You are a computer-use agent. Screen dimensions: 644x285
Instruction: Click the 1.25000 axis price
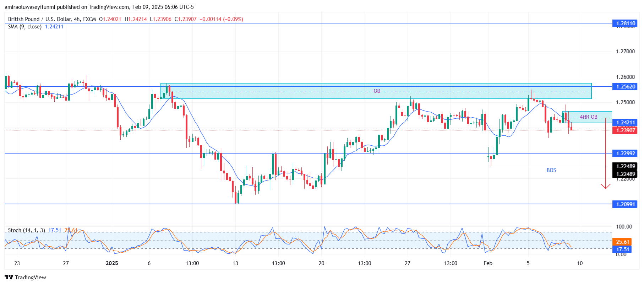[625, 102]
